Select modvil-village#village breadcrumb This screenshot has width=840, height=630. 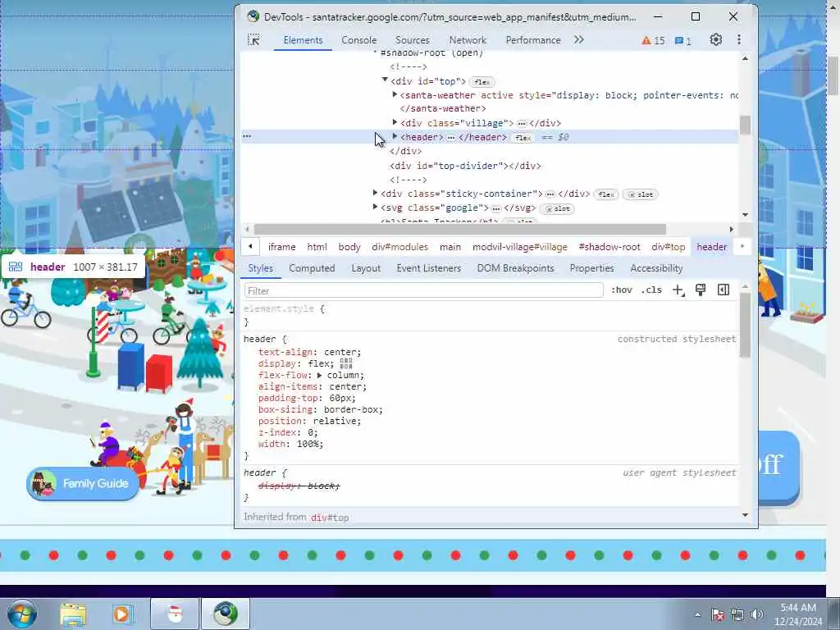tap(519, 247)
